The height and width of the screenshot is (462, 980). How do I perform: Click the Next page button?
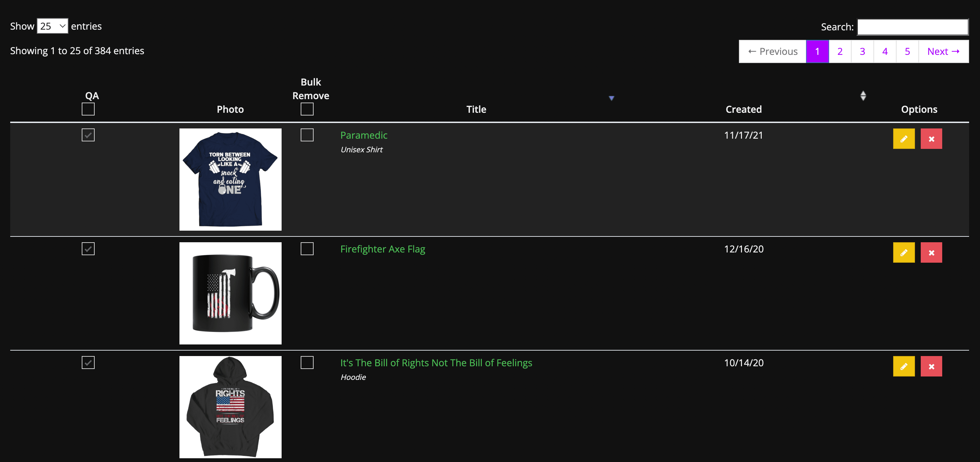[943, 51]
